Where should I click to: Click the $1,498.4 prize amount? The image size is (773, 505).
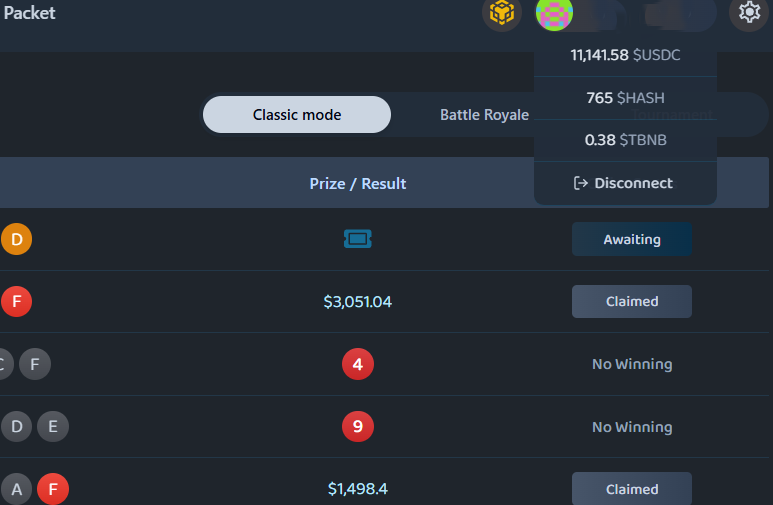(357, 489)
